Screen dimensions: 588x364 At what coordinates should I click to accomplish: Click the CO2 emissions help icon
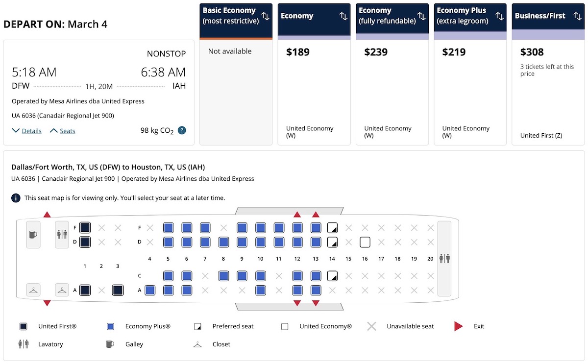(182, 130)
